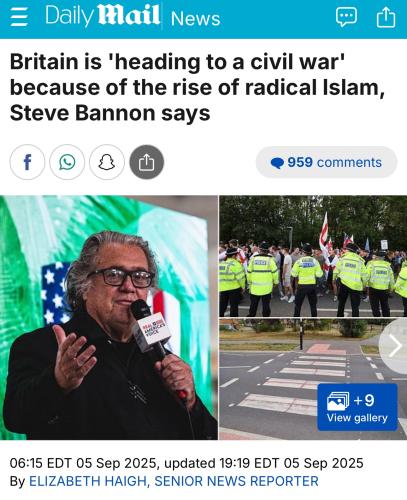This screenshot has height=500, width=407.
Task: Open the comments speech bubble icon in header
Action: [346, 17]
